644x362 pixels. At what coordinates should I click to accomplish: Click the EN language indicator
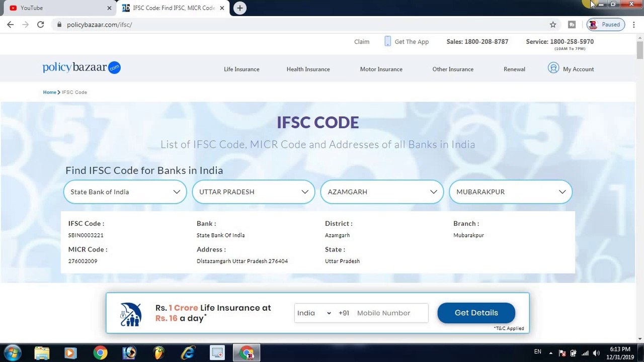pos(538,352)
